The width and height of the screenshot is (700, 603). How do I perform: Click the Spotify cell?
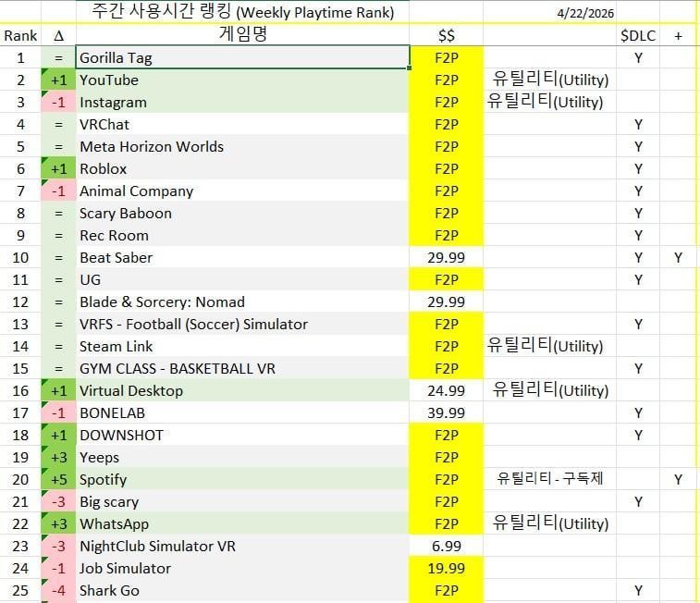coord(242,479)
